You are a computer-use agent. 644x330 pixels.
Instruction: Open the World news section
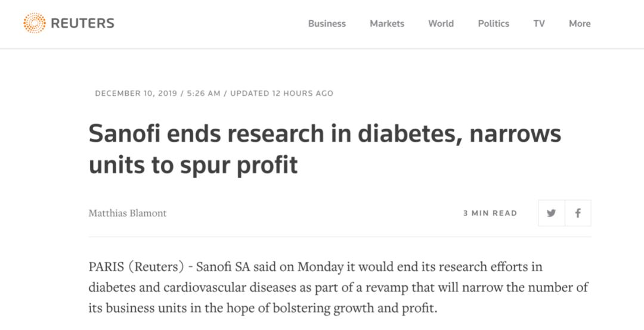[x=441, y=24]
